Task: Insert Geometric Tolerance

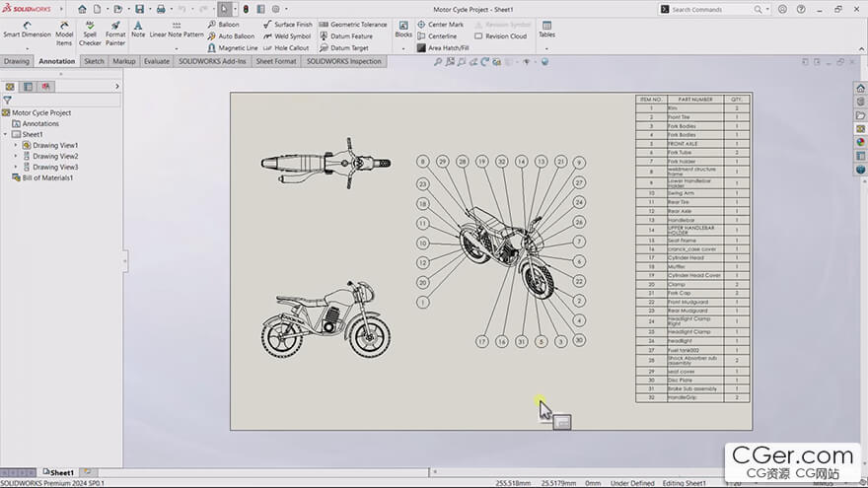Action: (x=353, y=25)
